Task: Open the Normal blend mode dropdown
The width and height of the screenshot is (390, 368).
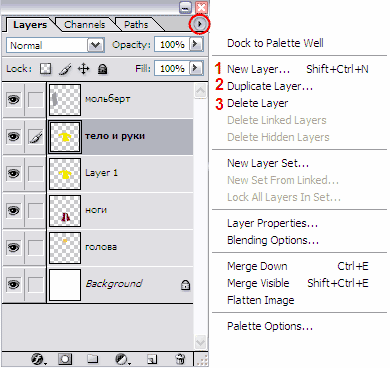Action: click(x=55, y=45)
